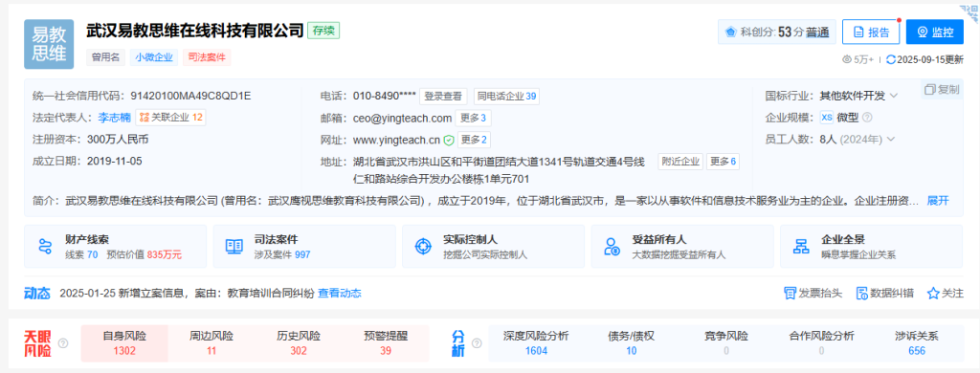
Task: Open website www.yingteach.cn link
Action: click(396, 140)
